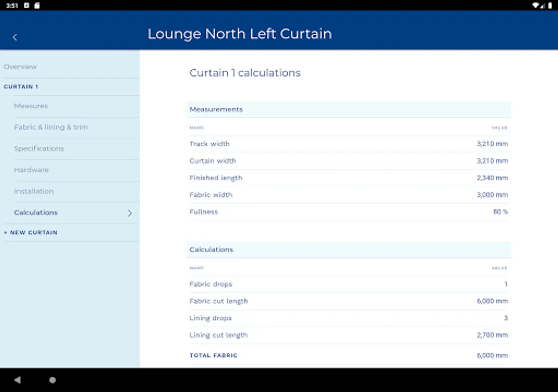The height and width of the screenshot is (392, 558).
Task: Click the Lining cut length value 2,700 mm
Action: coord(493,335)
